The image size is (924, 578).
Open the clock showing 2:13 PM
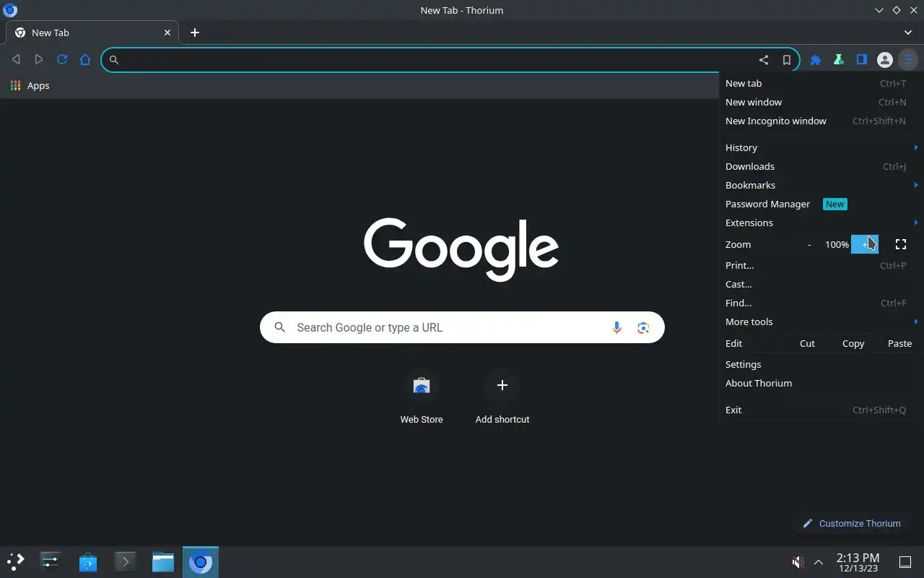[858, 562]
